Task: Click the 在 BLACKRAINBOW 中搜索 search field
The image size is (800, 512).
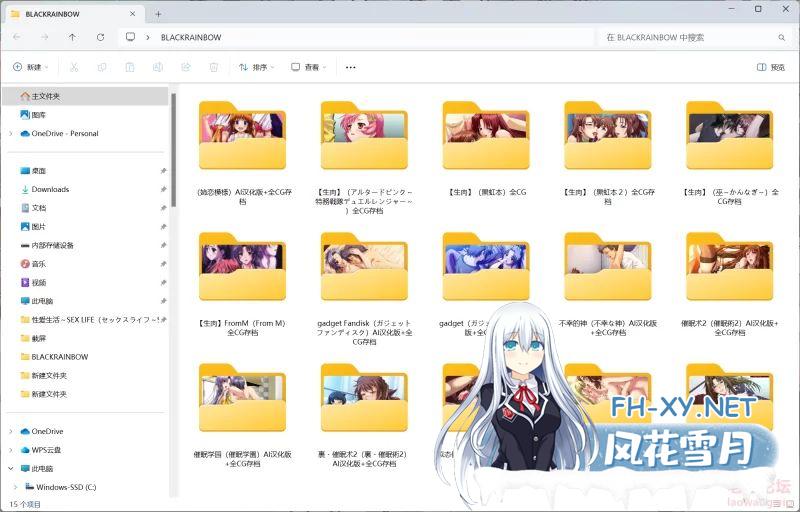Action: coord(694,37)
